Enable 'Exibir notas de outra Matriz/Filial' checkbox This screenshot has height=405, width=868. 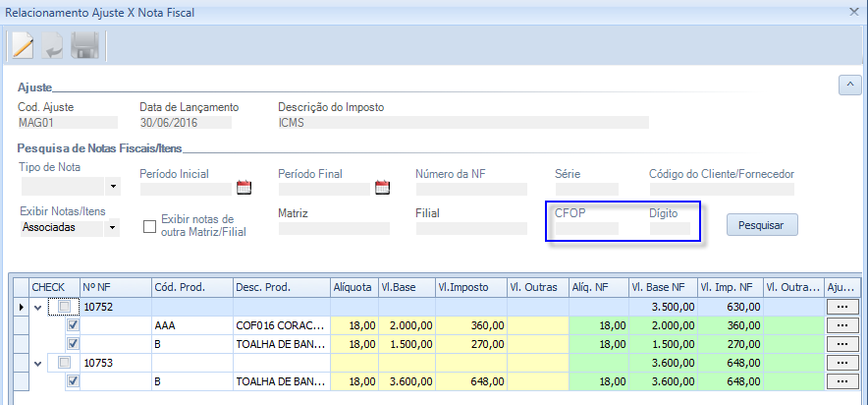pyautogui.click(x=150, y=226)
